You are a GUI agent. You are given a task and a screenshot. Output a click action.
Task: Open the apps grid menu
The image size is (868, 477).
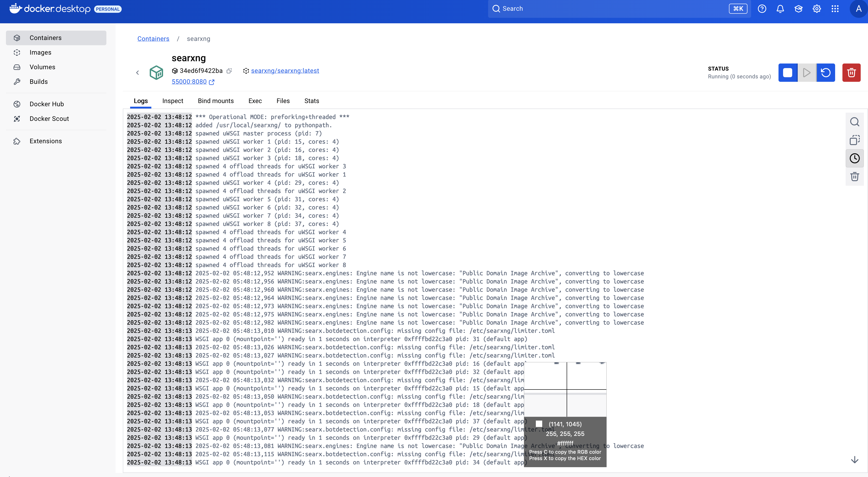[x=835, y=9]
